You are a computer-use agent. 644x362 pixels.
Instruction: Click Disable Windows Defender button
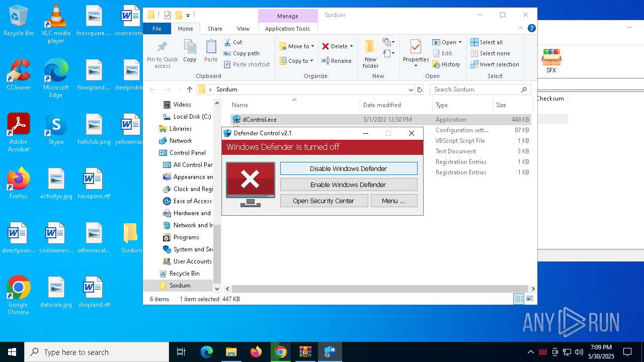click(x=349, y=168)
